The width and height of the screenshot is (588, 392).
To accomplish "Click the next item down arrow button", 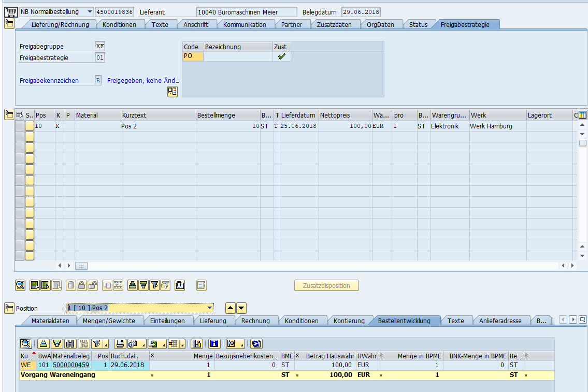I will tap(241, 308).
